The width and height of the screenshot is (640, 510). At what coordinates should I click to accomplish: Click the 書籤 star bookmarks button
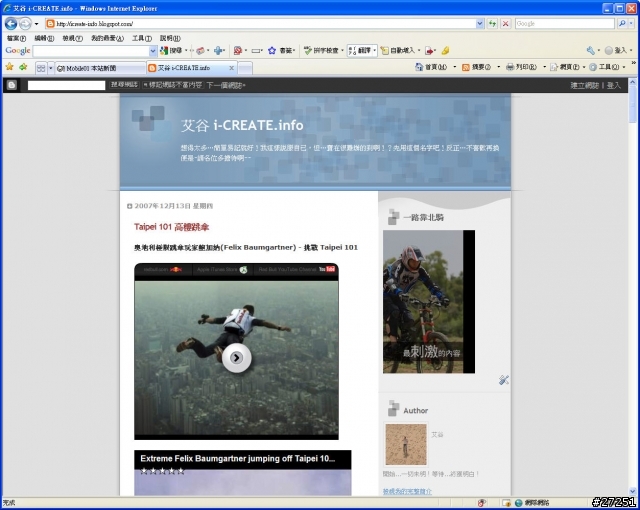(x=281, y=51)
